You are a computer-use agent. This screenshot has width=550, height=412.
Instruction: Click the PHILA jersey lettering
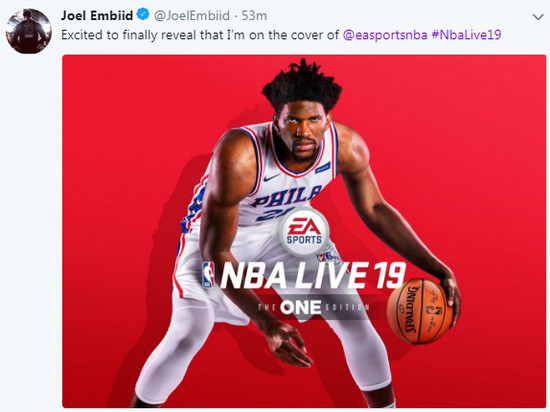click(286, 197)
